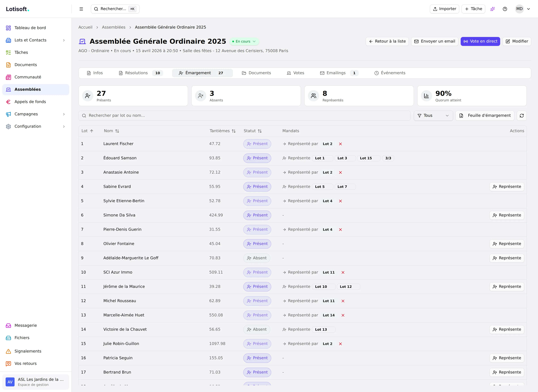Refresh the attendance list
Viewport: 538px width, 392px height.
point(522,116)
